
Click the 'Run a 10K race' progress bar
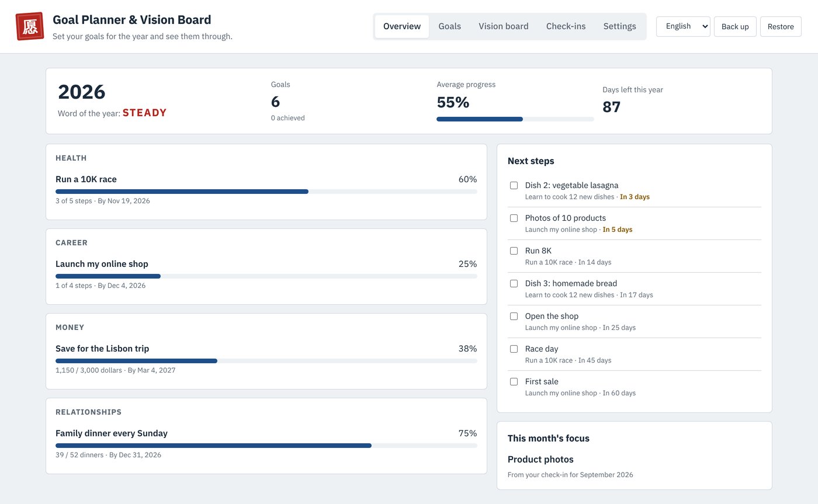266,192
